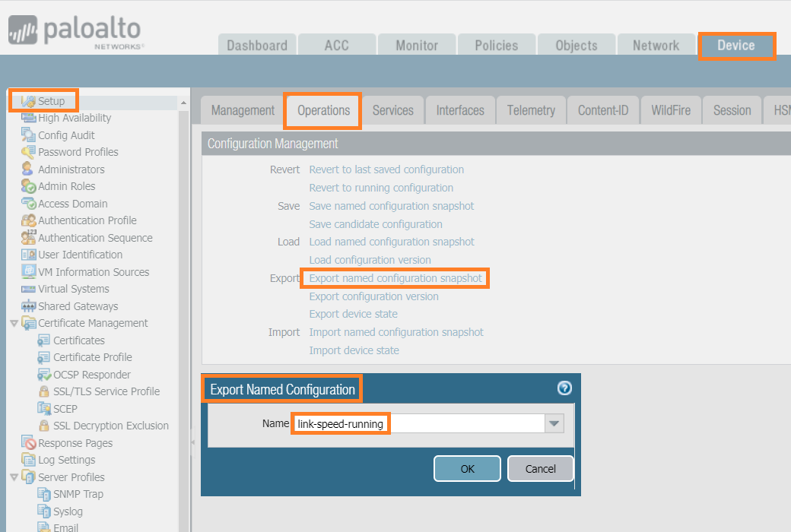This screenshot has width=791, height=532.
Task: Collapse the Server Profiles tree node
Action: pos(14,477)
